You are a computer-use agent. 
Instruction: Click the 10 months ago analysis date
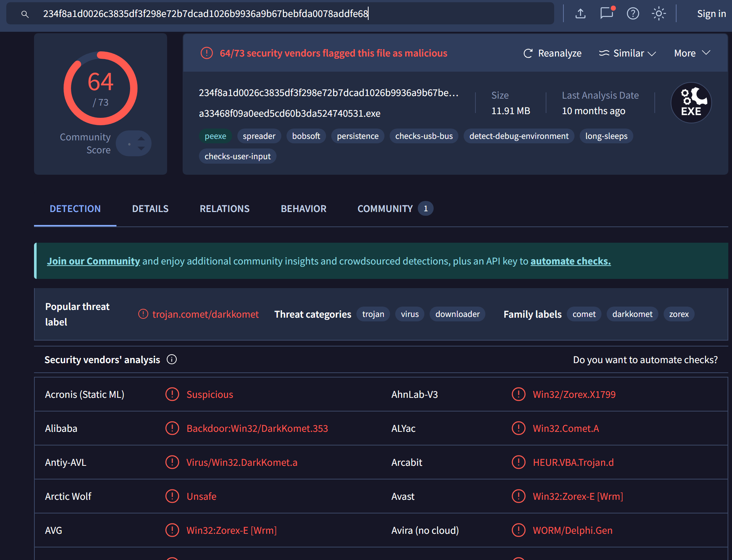[594, 111]
